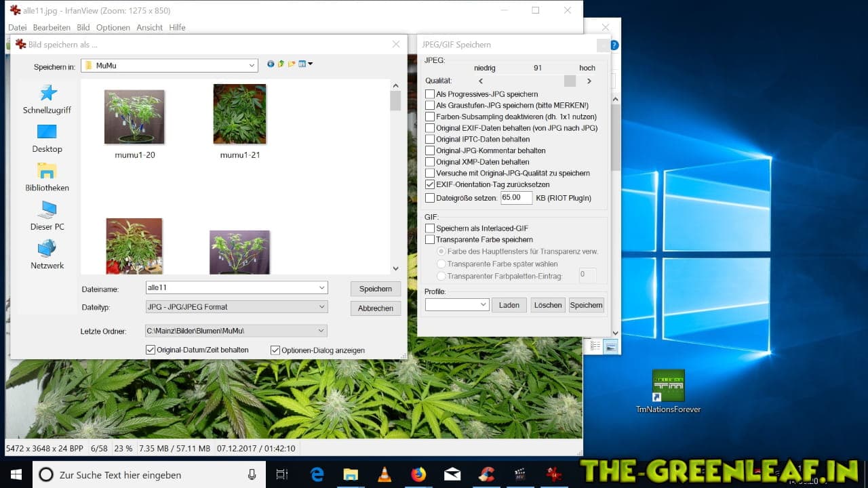
Task: Select Dieser PC in the sidebar
Action: coord(47,216)
